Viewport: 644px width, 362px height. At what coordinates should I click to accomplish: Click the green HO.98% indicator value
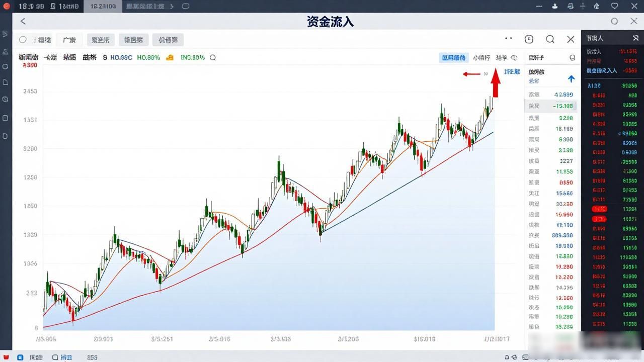pyautogui.click(x=148, y=57)
